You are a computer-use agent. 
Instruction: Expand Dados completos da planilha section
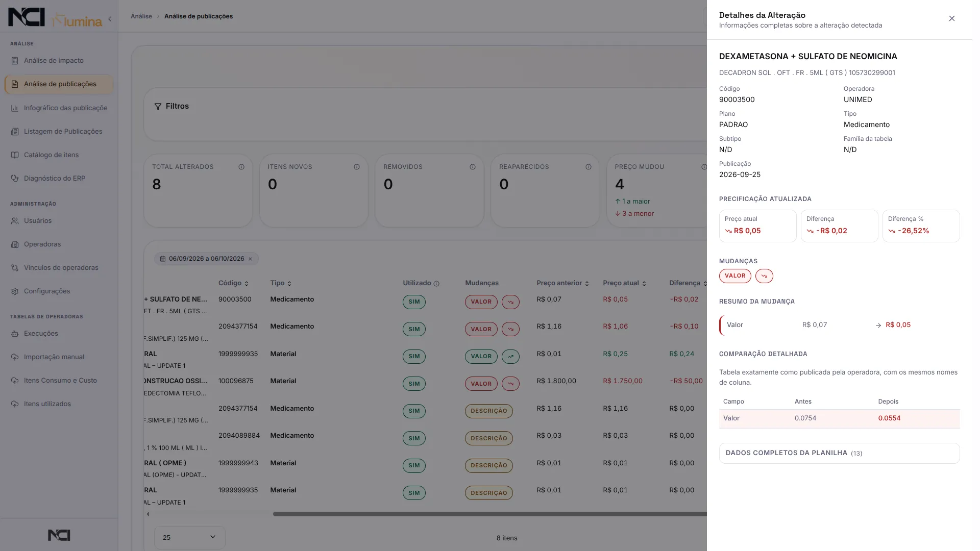click(839, 453)
